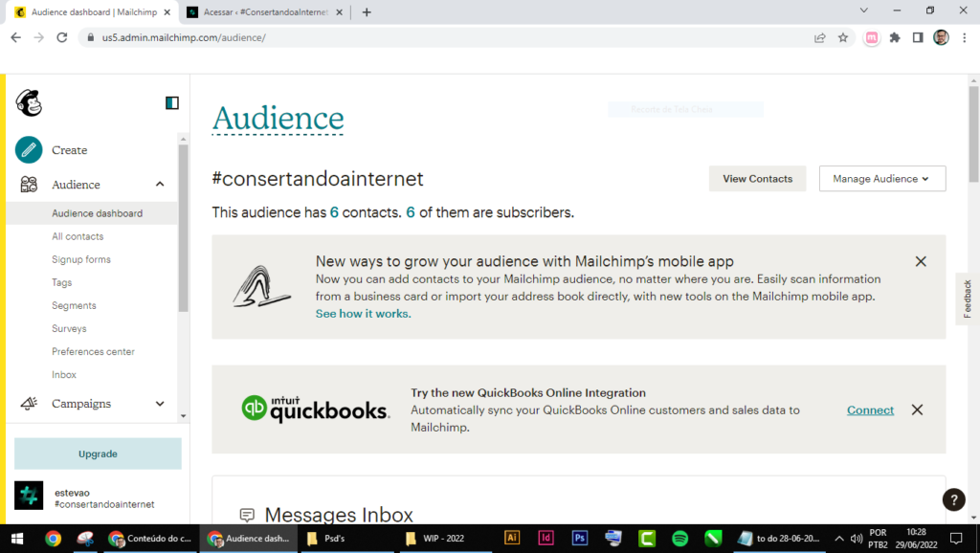This screenshot has width=980, height=553.
Task: Open the browser side panel icon
Action: [918, 37]
